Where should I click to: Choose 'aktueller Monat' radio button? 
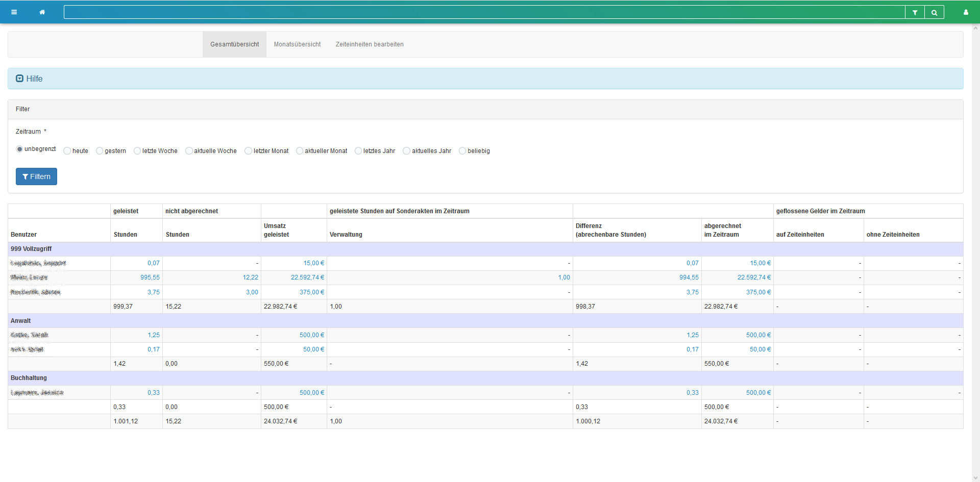pyautogui.click(x=300, y=151)
